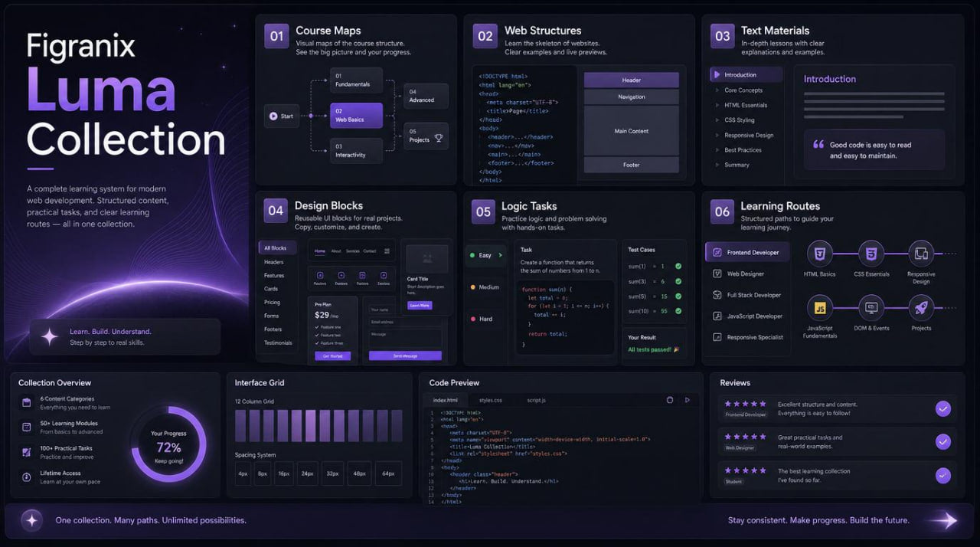Click the five stars in the Student review
Screen dimensions: 980x547
pyautogui.click(x=745, y=470)
